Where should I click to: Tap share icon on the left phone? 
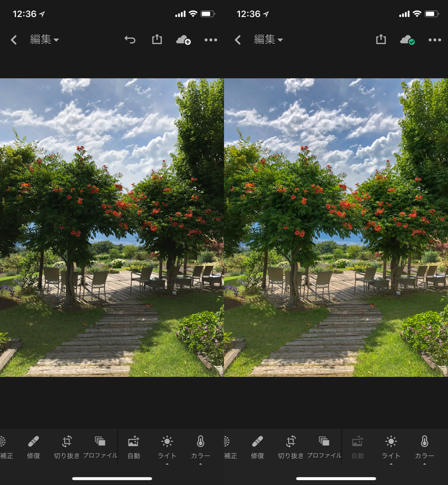(x=157, y=39)
